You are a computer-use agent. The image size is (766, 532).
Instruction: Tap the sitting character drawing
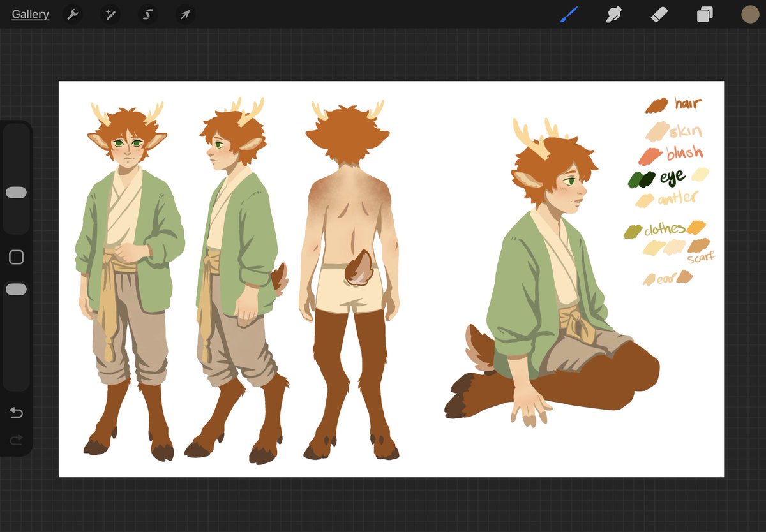(552, 271)
